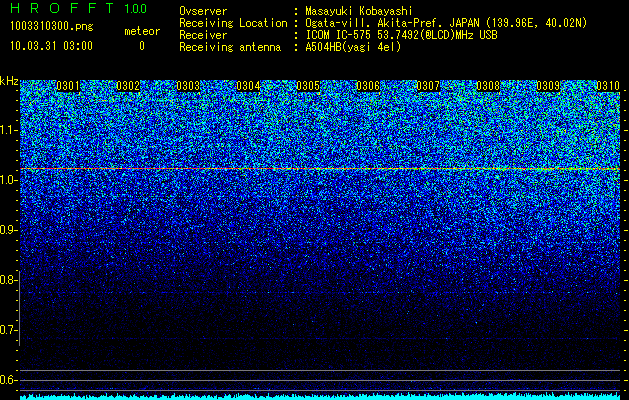Click the Ovserver label
Screen dimensions: 629x400
(x=203, y=11)
